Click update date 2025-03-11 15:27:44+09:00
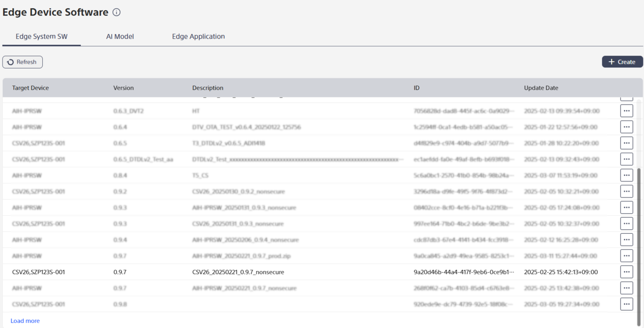 (561, 256)
